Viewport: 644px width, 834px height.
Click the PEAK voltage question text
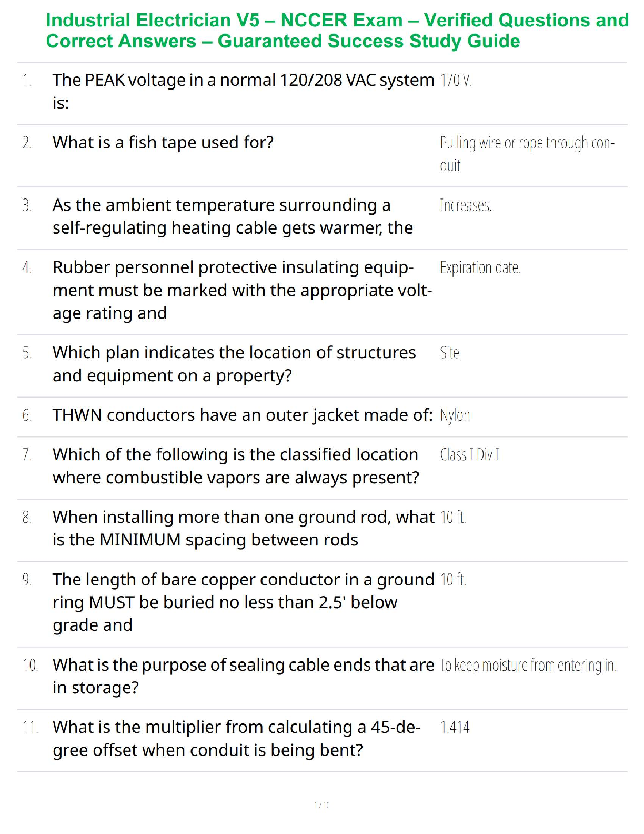(x=243, y=91)
